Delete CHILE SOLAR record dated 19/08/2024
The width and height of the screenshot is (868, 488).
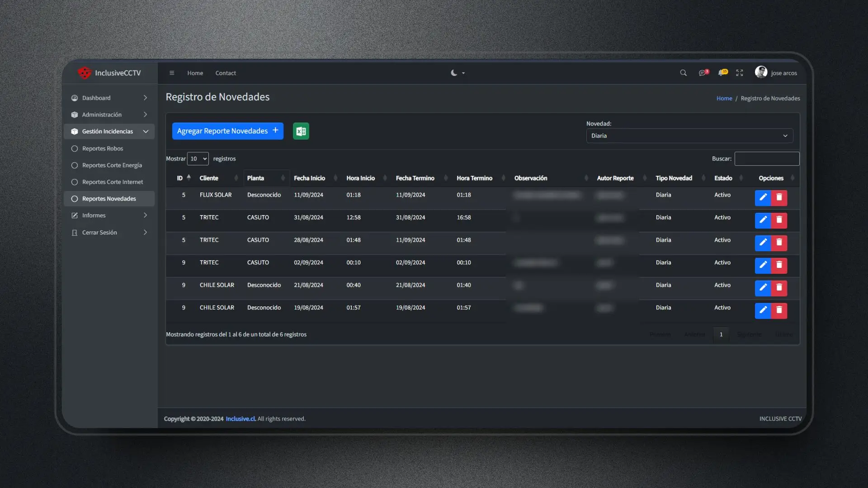779,310
